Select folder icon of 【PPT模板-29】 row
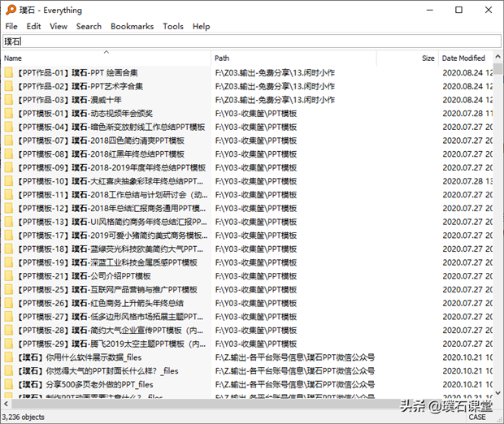Viewport: 504px width, 424px height. pyautogui.click(x=9, y=344)
